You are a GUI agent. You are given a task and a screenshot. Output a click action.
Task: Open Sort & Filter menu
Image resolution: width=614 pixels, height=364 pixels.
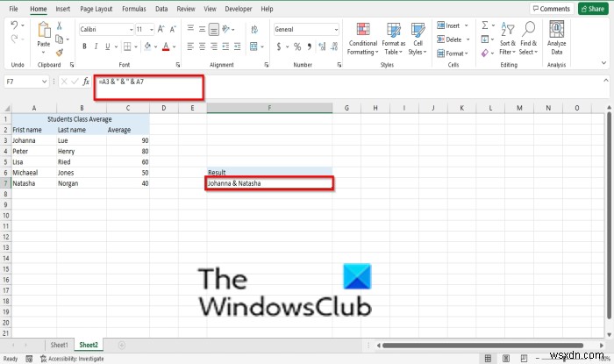(508, 39)
